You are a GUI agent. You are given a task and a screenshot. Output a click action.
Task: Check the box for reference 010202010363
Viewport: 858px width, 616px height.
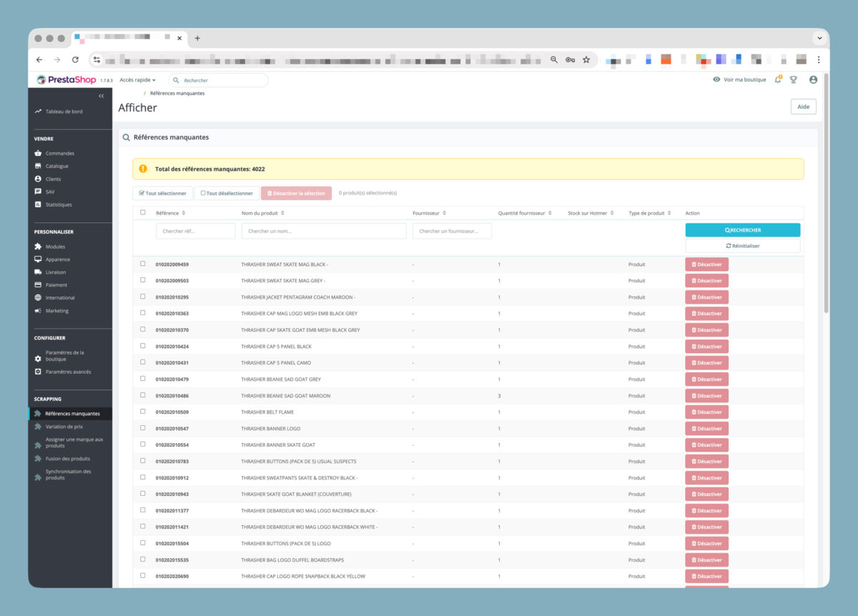pos(143,313)
